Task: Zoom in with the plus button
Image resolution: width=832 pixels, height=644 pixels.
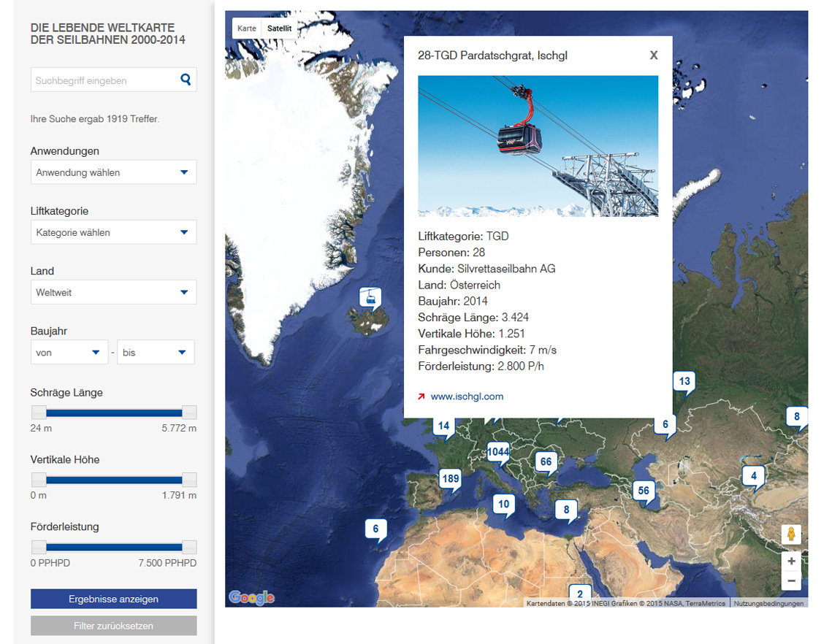Action: pyautogui.click(x=791, y=561)
